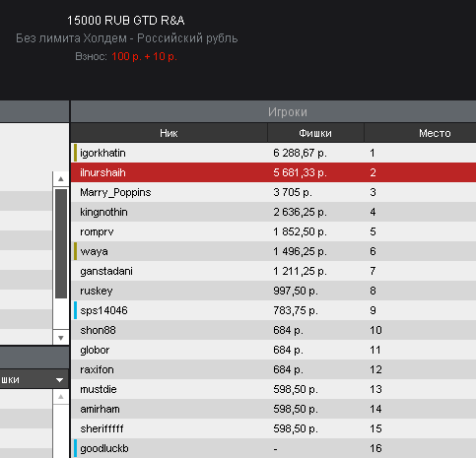The height and width of the screenshot is (458, 476).
Task: Click chip amount 997,50 р.
Action: [x=296, y=291]
